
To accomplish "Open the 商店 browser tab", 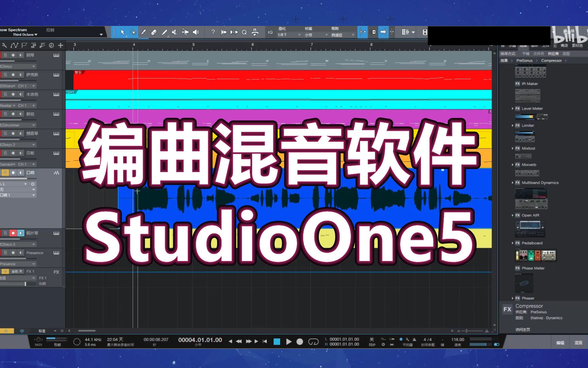I will coord(564,46).
